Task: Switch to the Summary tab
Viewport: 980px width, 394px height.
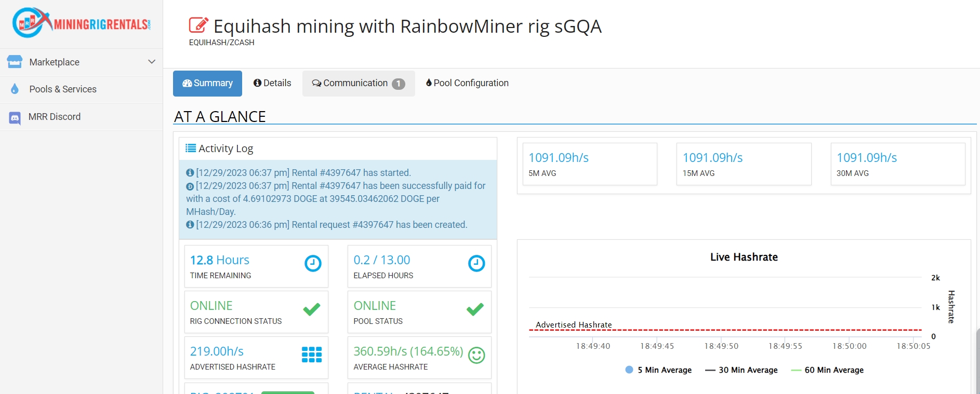Action: point(207,84)
